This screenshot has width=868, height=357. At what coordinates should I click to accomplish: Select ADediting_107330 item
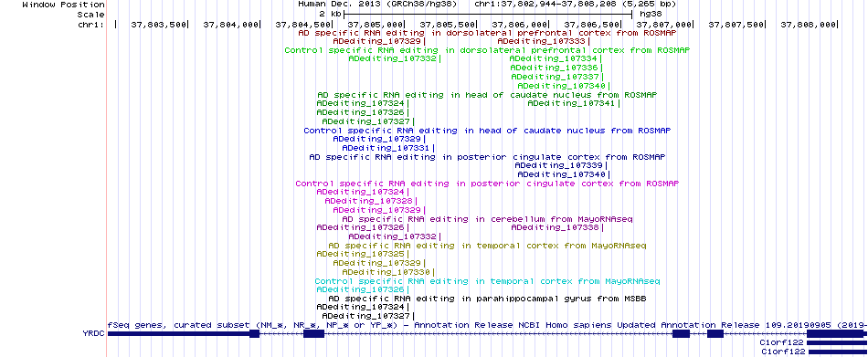[388, 272]
